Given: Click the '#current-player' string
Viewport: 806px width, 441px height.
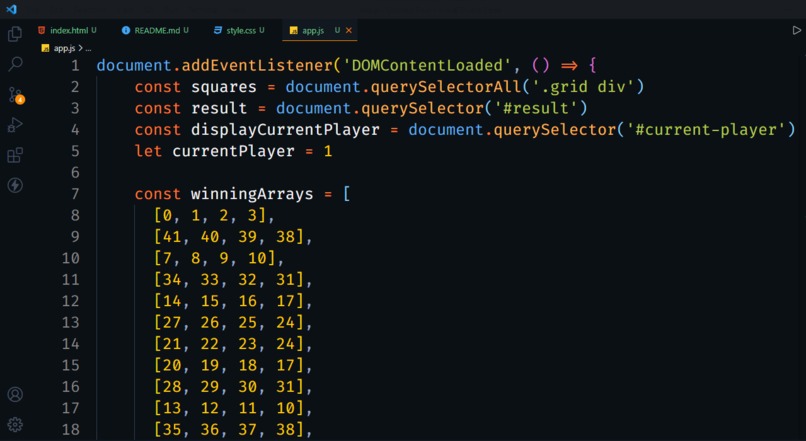Looking at the screenshot, I should 706,130.
